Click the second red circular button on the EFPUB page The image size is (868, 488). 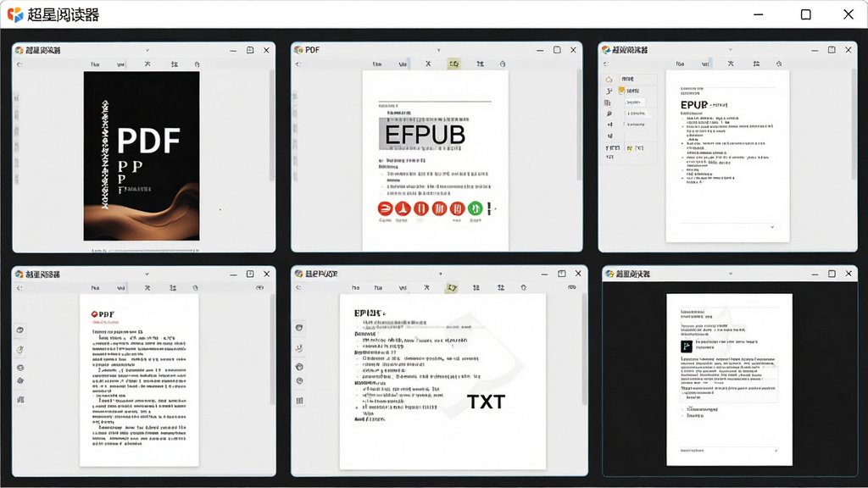[403, 208]
